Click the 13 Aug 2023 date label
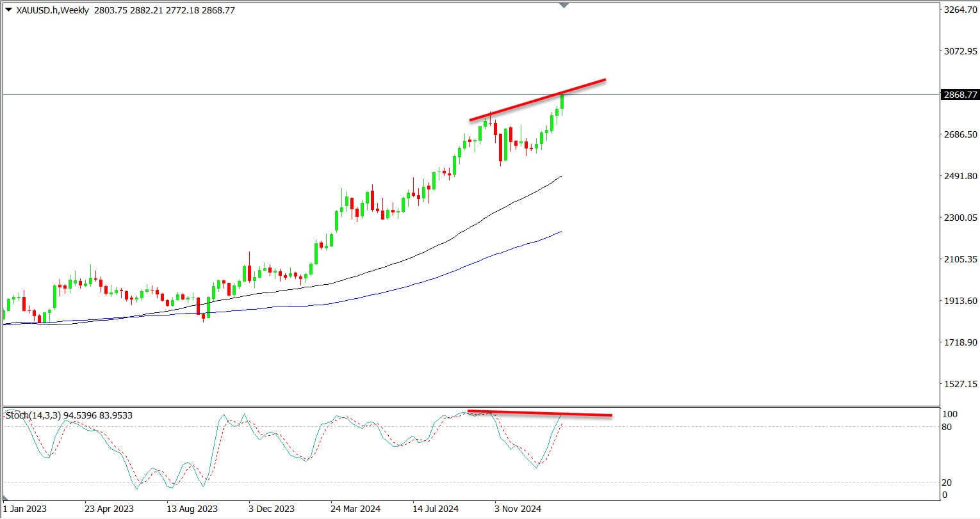Screen dimensions: 980x519 [x=192, y=509]
